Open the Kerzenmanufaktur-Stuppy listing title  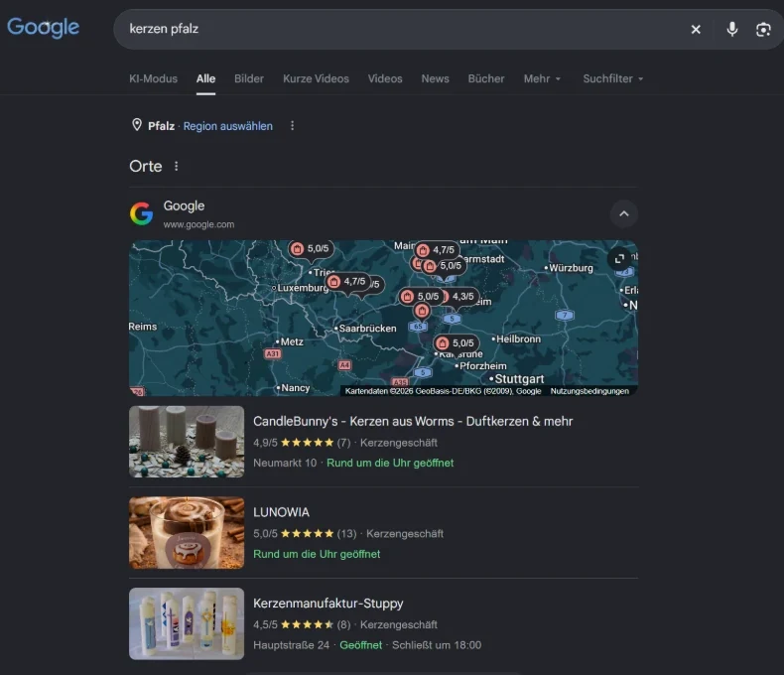pos(328,604)
